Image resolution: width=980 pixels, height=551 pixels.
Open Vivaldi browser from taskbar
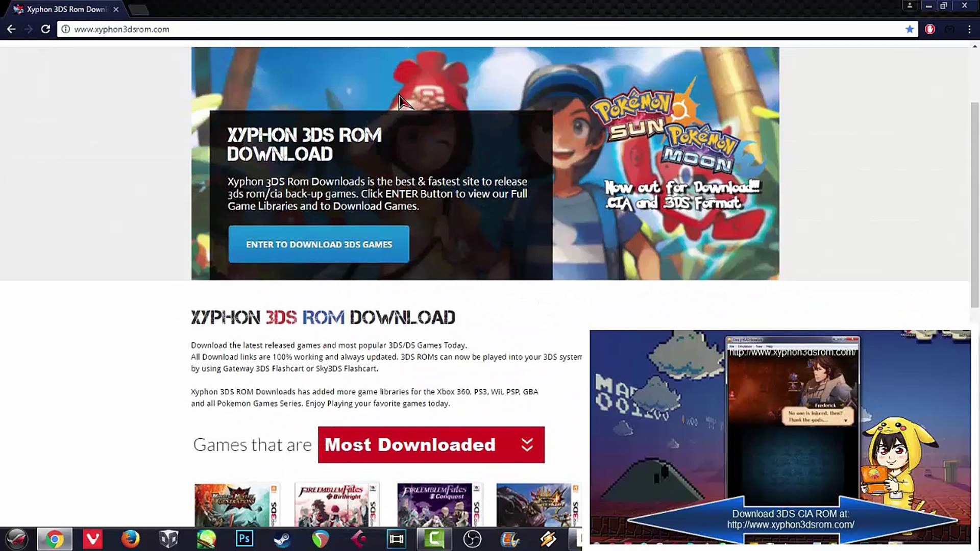click(92, 539)
